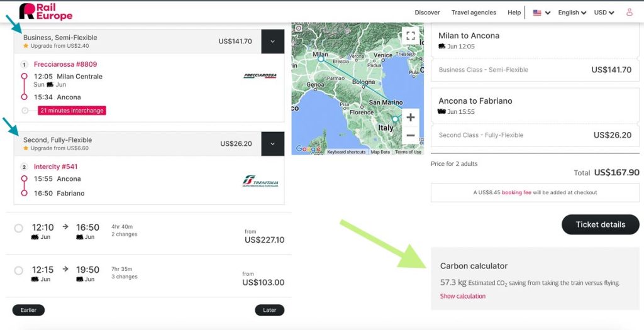Click the Ancona to Fabriano summary card
Image resolution: width=644 pixels, height=330 pixels.
click(535, 118)
